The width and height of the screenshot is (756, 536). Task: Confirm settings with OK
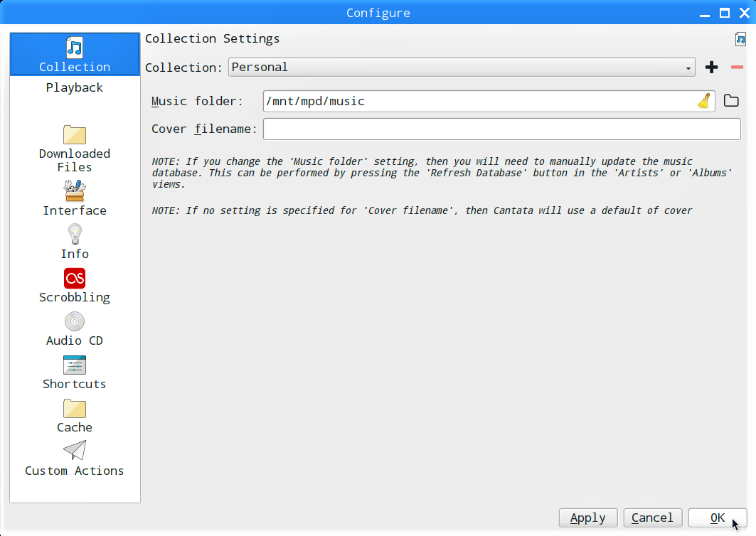click(718, 518)
